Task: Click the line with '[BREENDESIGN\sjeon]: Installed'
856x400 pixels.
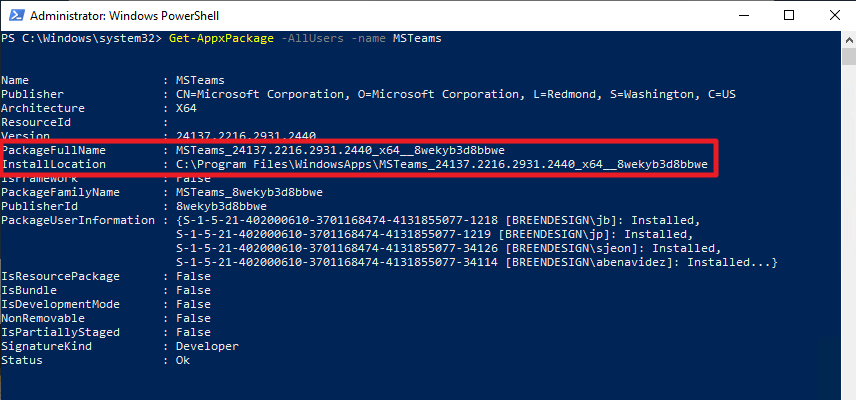Action: (449, 248)
